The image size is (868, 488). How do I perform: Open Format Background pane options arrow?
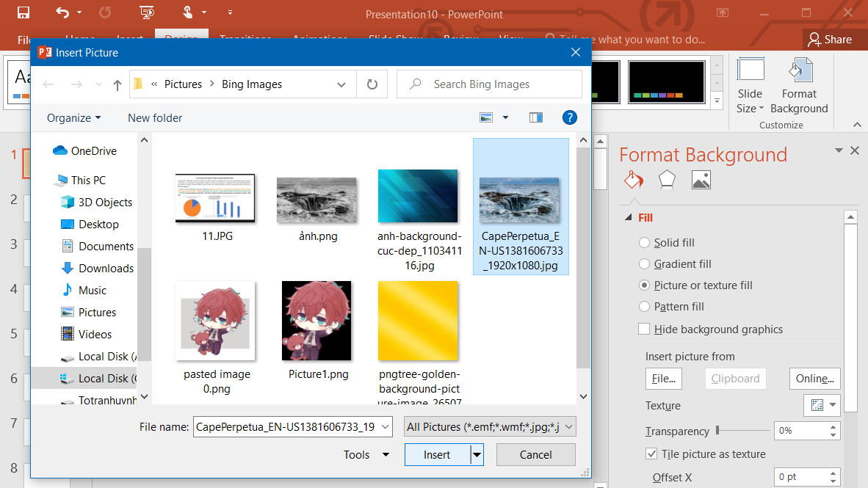click(839, 150)
